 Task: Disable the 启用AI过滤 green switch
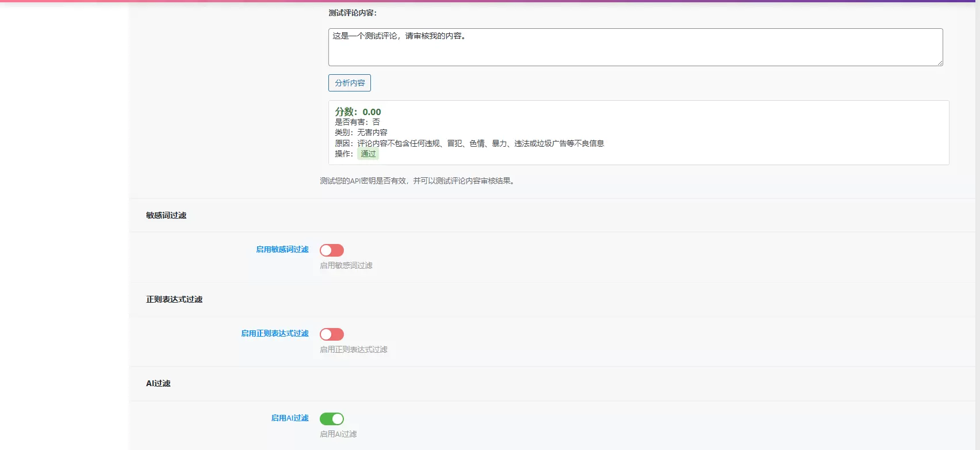(332, 419)
